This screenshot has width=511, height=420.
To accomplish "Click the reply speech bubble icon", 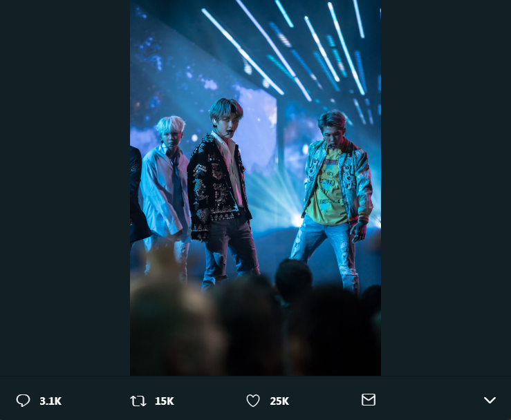I will tap(24, 401).
